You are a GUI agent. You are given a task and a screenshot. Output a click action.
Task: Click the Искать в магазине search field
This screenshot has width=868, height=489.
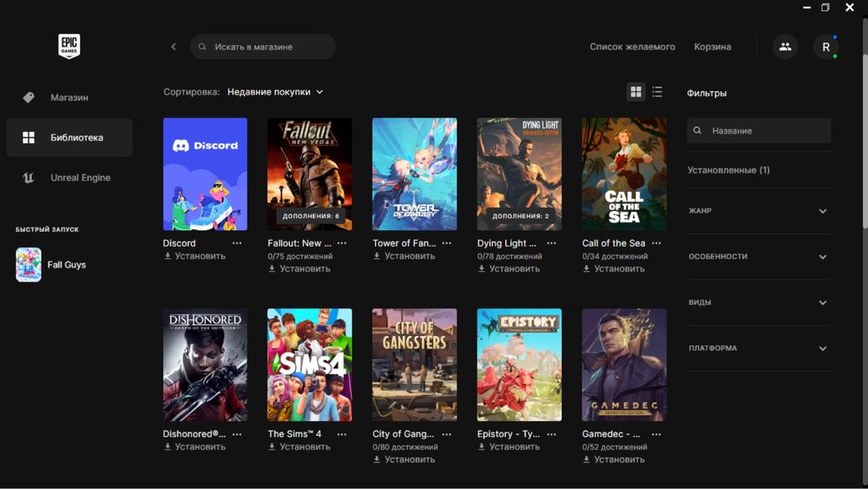coord(263,47)
